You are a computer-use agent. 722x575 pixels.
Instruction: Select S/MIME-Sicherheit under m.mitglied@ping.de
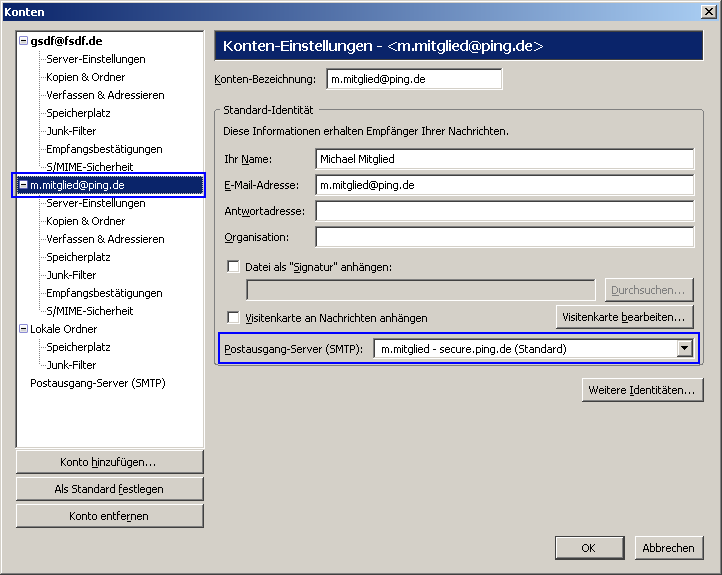89,311
